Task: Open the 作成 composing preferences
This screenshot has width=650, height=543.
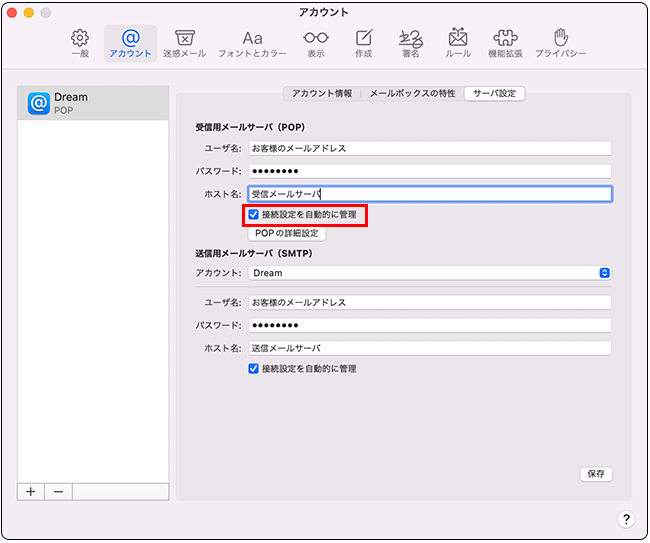Action: pyautogui.click(x=365, y=42)
